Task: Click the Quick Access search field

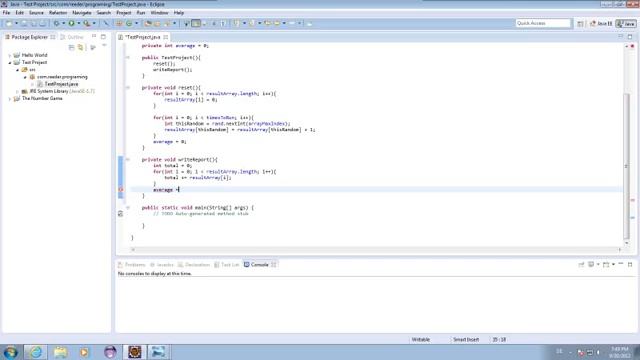Action: (543, 23)
